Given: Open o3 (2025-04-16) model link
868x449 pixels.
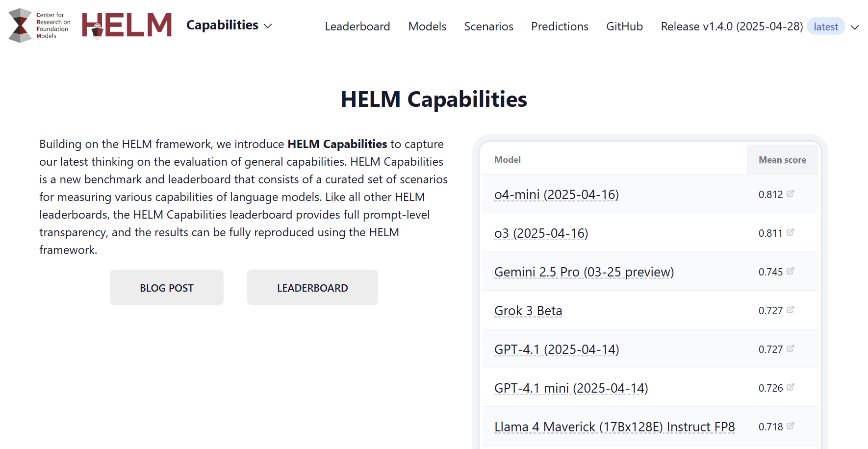Looking at the screenshot, I should pyautogui.click(x=541, y=233).
